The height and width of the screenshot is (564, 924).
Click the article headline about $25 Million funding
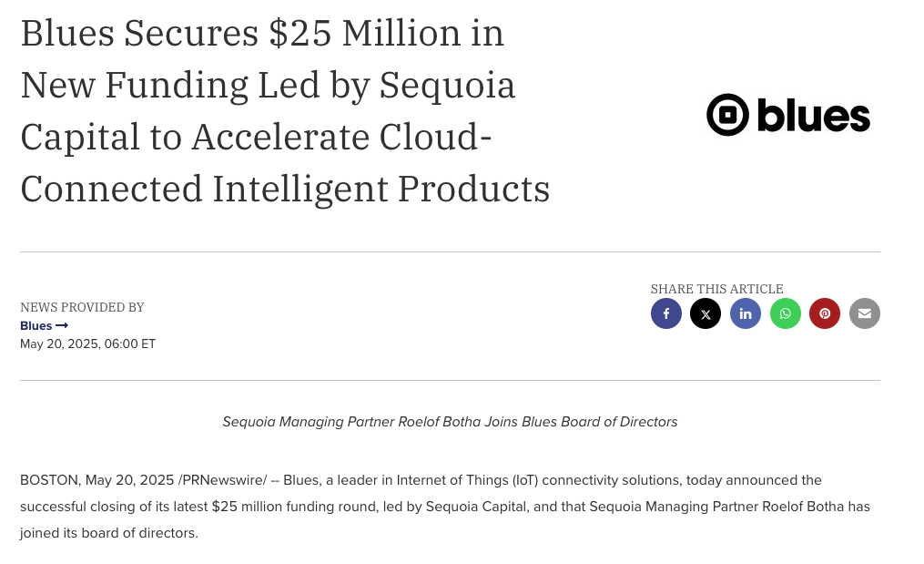pyautogui.click(x=285, y=110)
